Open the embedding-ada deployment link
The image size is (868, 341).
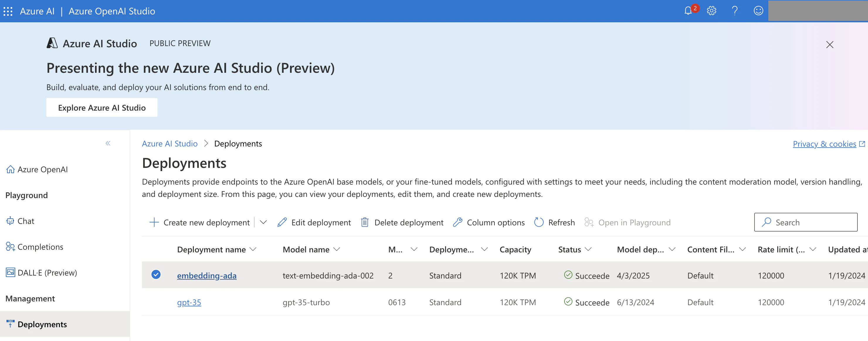(206, 276)
